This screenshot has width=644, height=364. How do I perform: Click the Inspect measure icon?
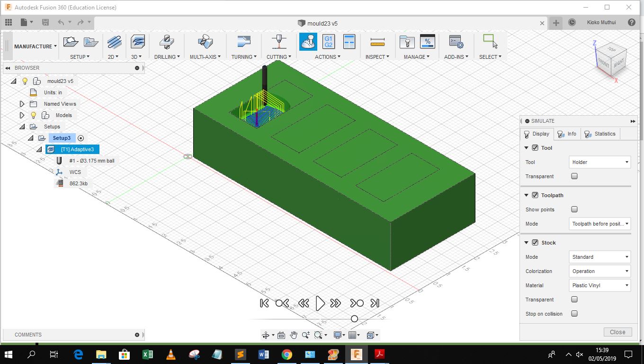point(377,42)
